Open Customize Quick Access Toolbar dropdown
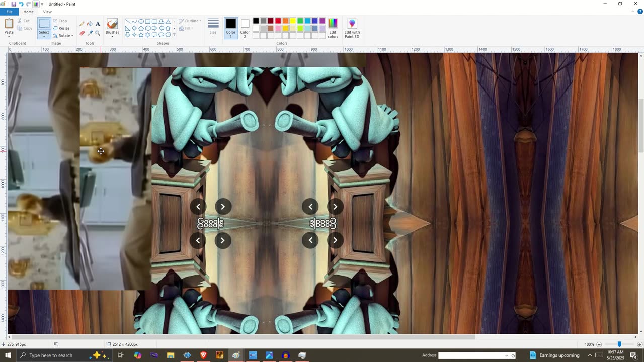The width and height of the screenshot is (644, 362). (42, 4)
